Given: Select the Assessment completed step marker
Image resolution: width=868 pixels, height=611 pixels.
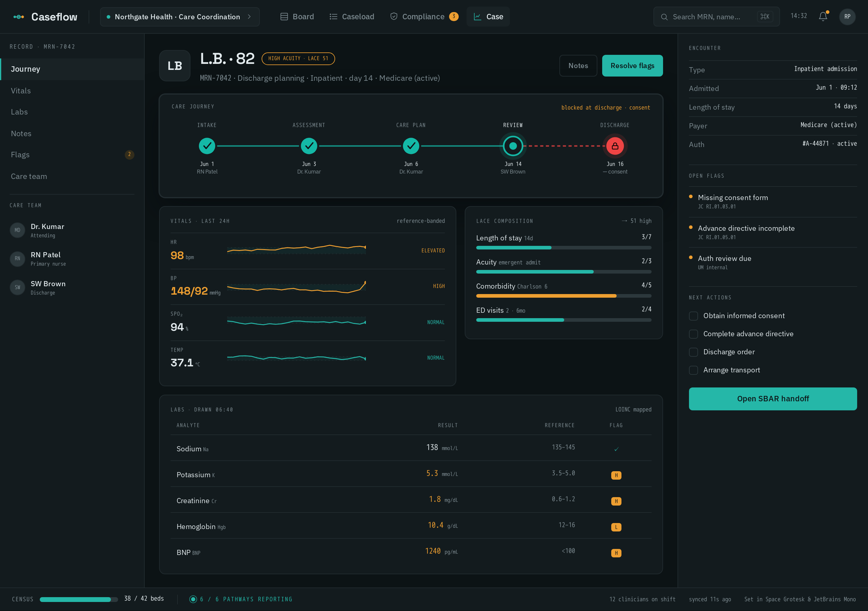Looking at the screenshot, I should [x=309, y=146].
